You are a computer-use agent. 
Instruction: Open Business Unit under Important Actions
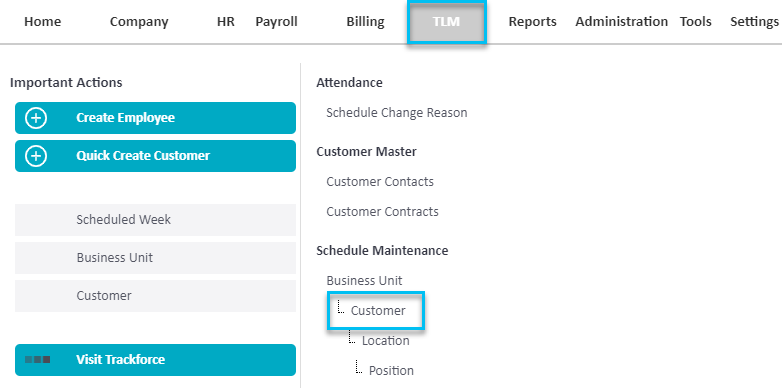pyautogui.click(x=155, y=258)
